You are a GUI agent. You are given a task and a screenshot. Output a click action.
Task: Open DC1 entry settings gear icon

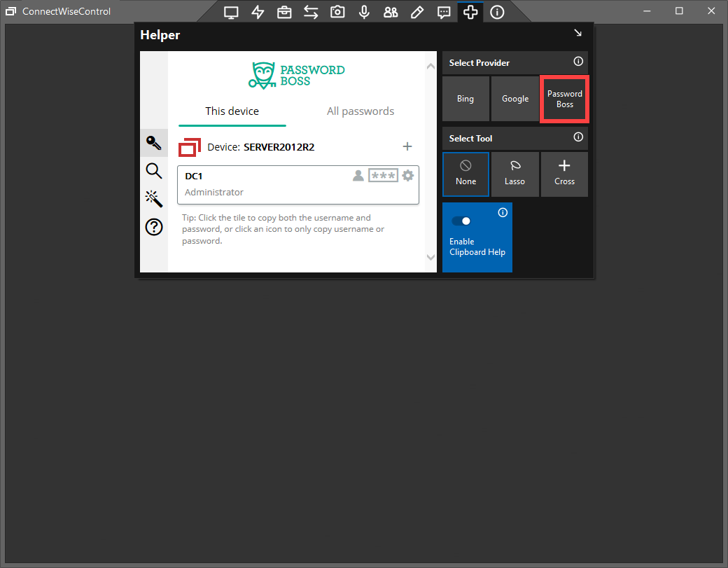(x=407, y=176)
